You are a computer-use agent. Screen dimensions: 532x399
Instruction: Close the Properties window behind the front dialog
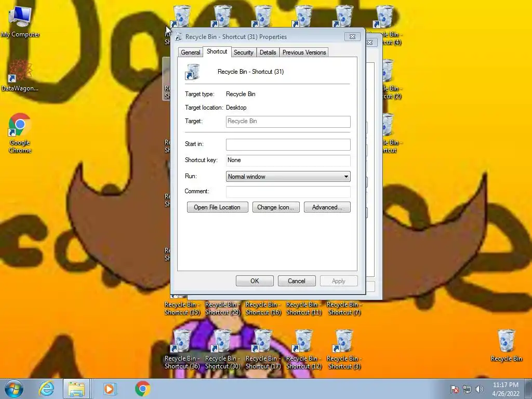coord(370,43)
